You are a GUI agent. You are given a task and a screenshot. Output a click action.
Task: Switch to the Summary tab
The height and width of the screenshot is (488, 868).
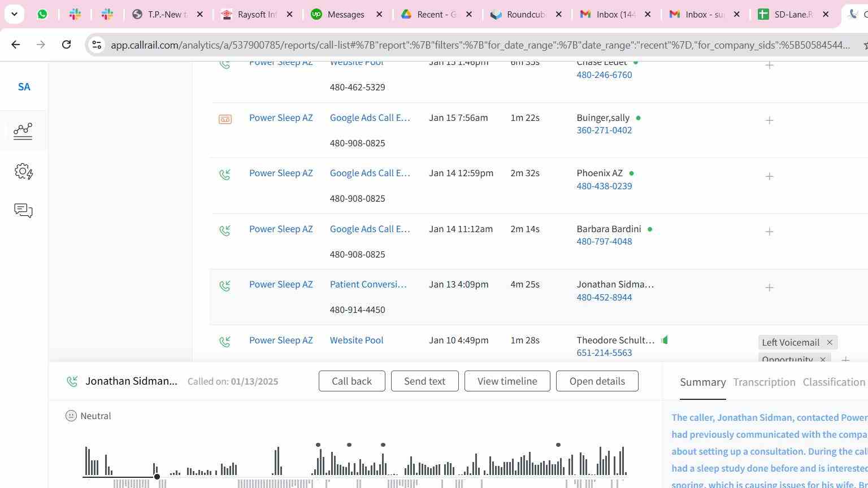point(702,382)
